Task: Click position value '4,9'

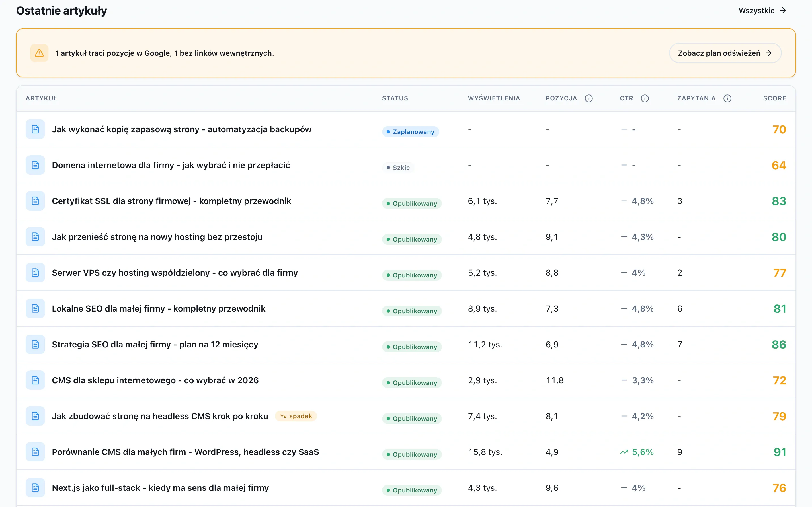Action: click(552, 452)
